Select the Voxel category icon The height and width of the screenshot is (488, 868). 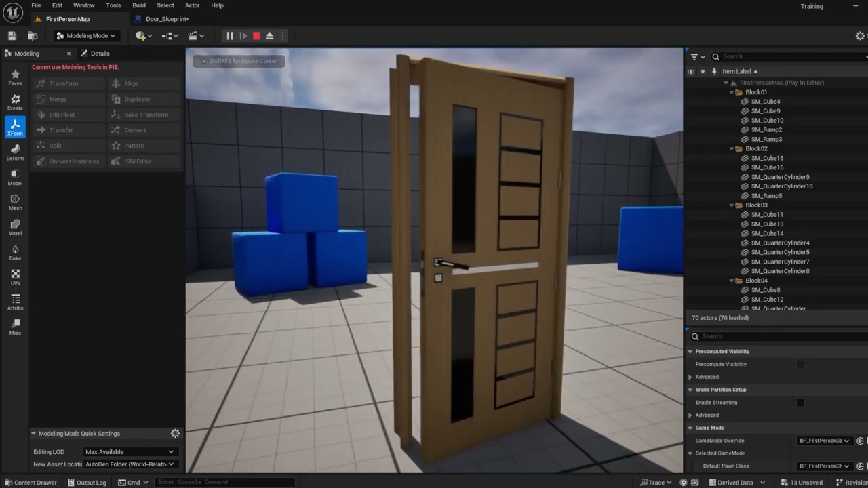click(15, 228)
